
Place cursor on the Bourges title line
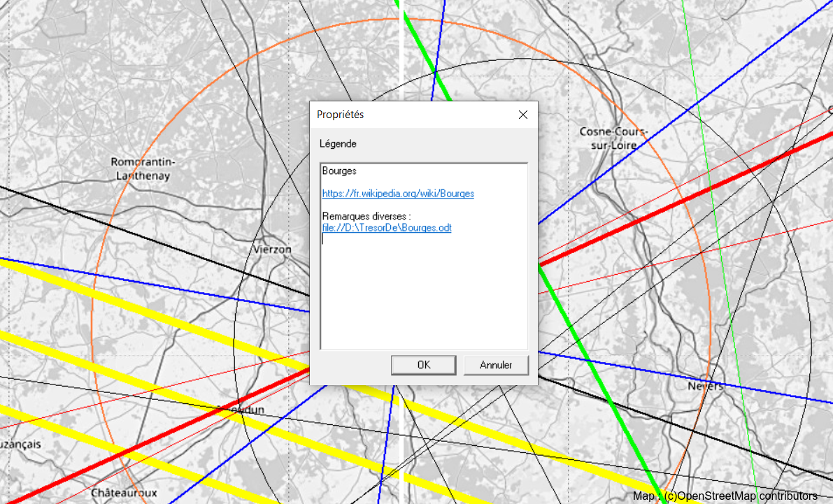(x=339, y=171)
